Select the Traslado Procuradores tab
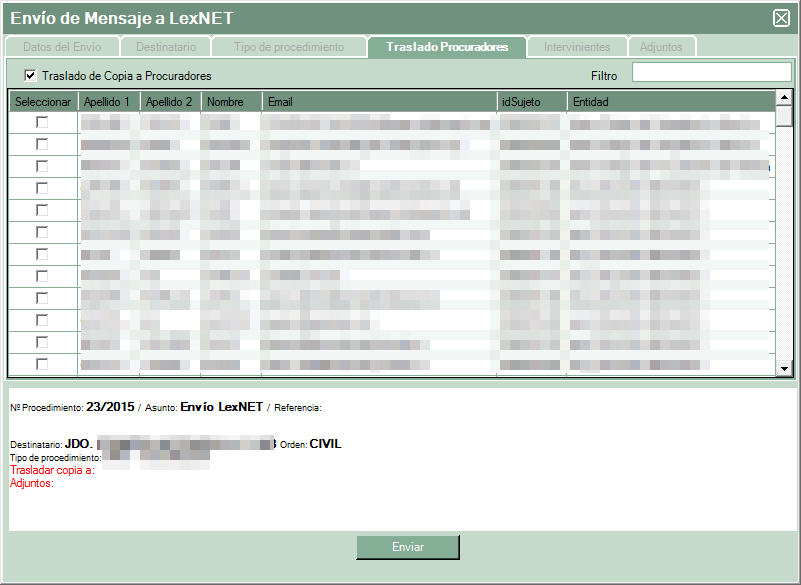 point(447,47)
